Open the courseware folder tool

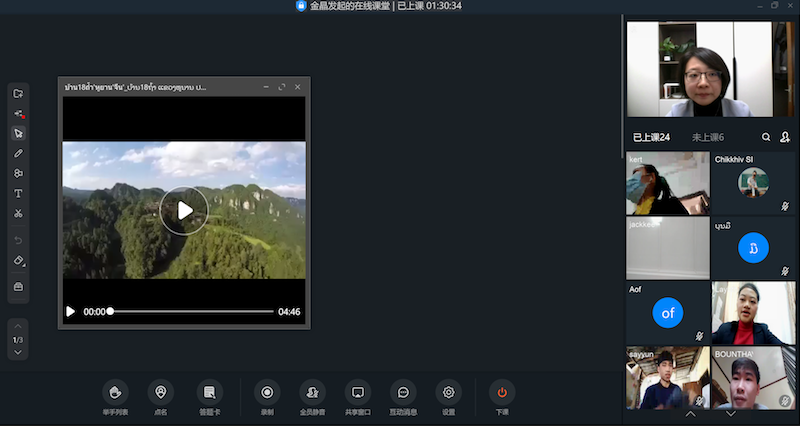(x=18, y=93)
